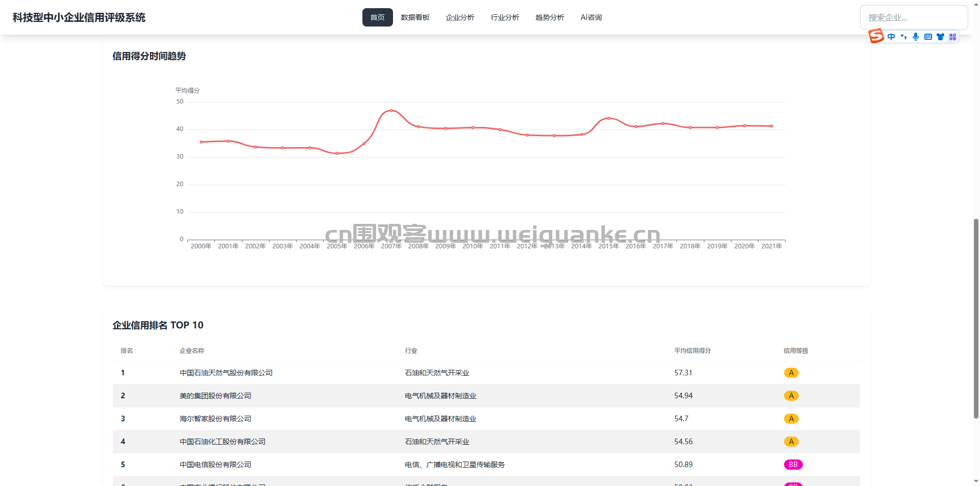
Task: Open the 数据看板 nav item
Action: [415, 17]
